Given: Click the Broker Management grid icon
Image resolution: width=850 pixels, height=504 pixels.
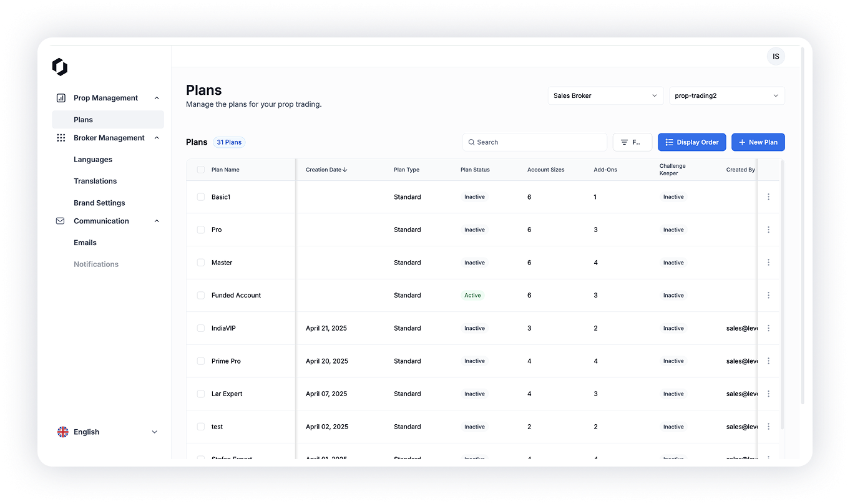Looking at the screenshot, I should 61,138.
